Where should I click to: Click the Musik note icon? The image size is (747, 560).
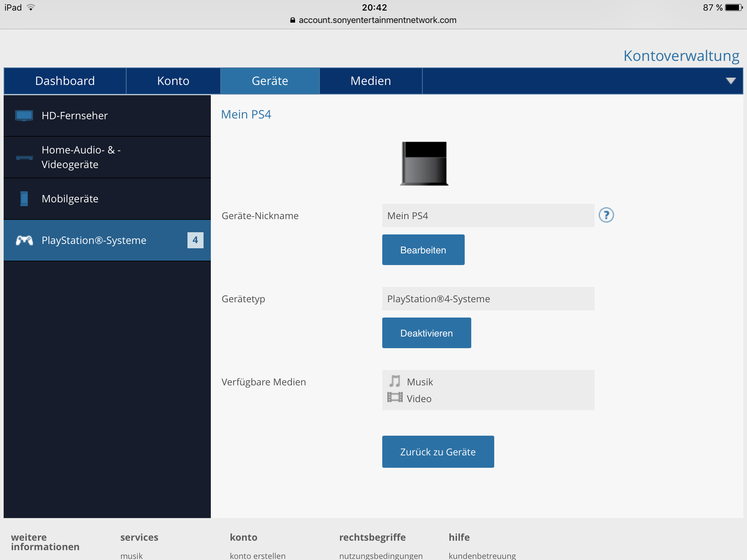click(x=395, y=381)
